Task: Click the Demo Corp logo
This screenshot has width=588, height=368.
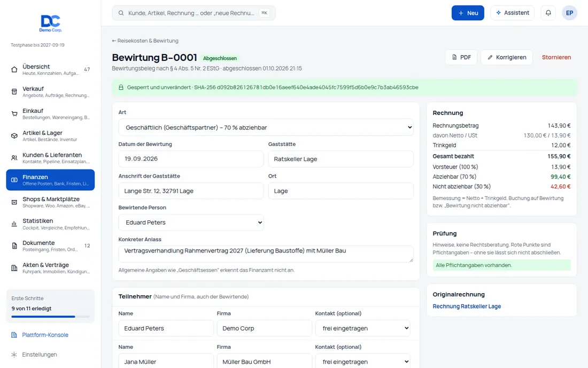Action: click(51, 23)
